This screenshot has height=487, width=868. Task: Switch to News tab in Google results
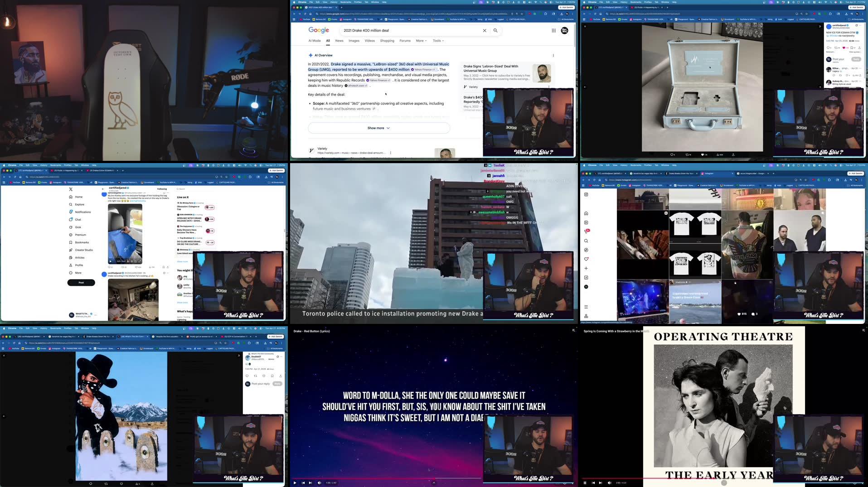click(339, 41)
